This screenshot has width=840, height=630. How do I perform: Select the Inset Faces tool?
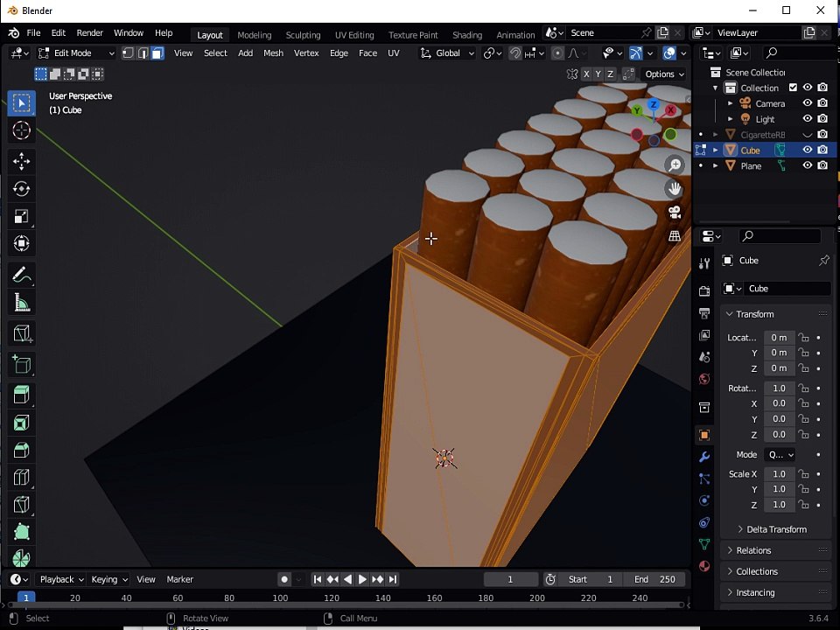(21, 423)
